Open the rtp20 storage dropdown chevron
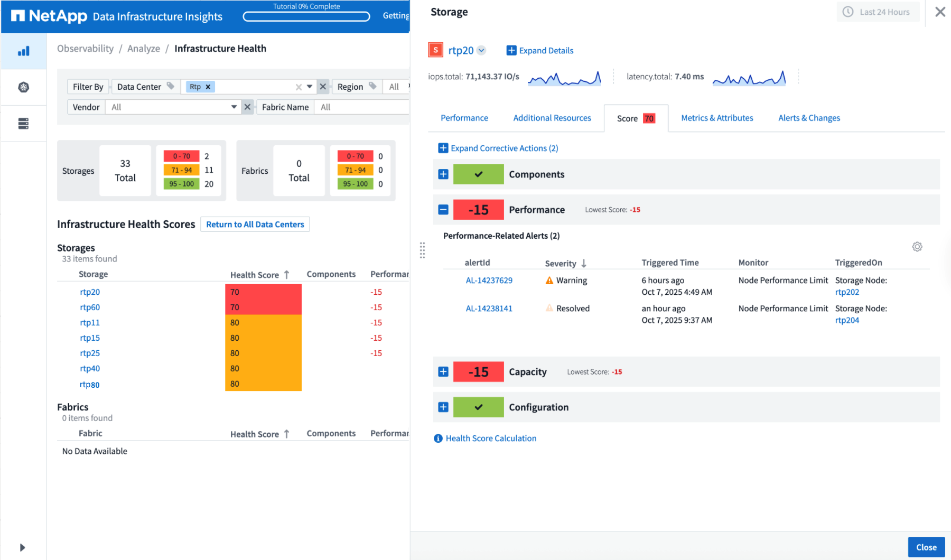This screenshot has width=951, height=560. [x=481, y=50]
